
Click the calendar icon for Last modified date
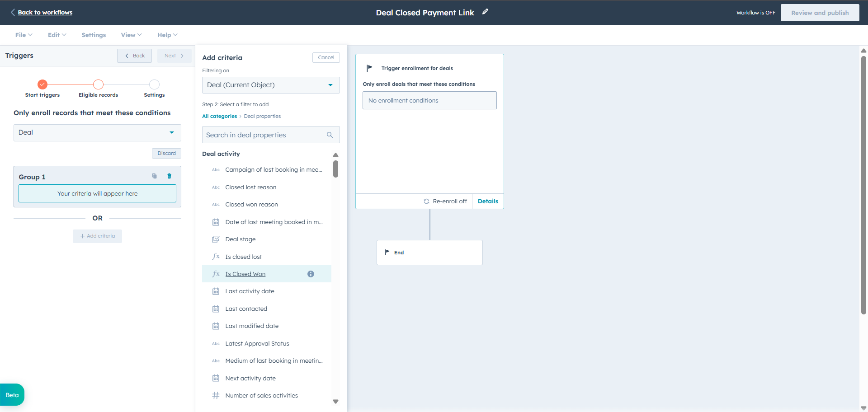coord(216,326)
